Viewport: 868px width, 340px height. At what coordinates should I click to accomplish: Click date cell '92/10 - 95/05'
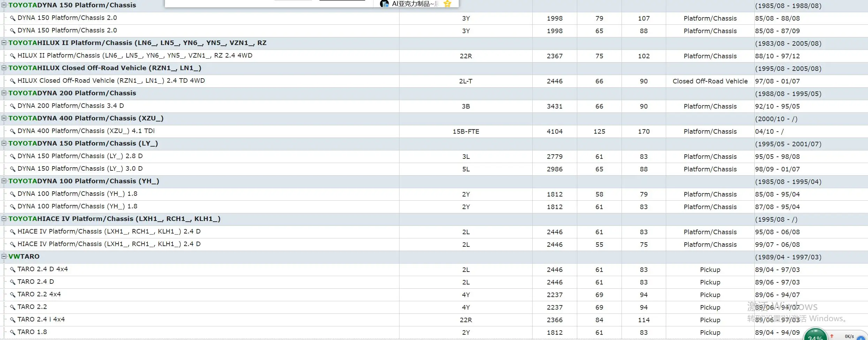pos(777,106)
